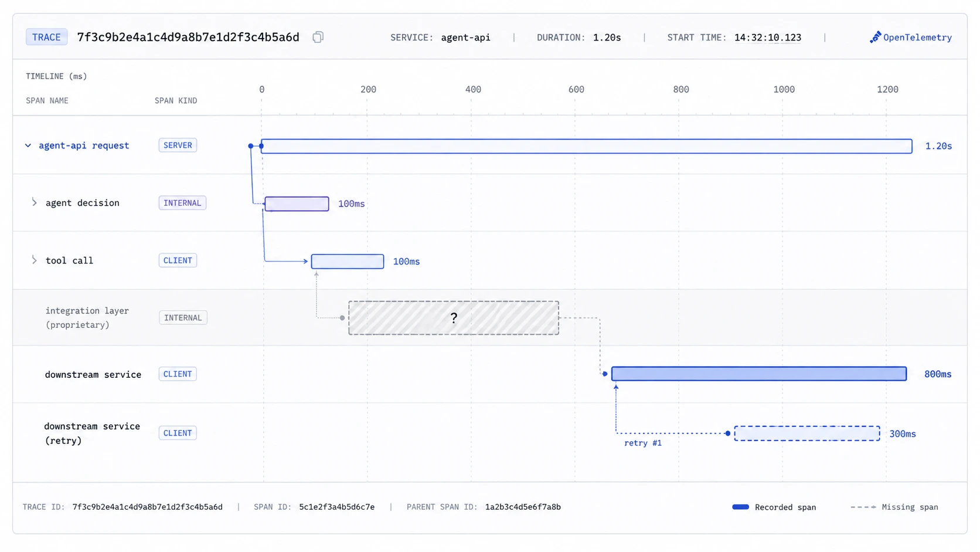980x552 pixels.
Task: Select the tool call 100ms bar
Action: pos(348,261)
